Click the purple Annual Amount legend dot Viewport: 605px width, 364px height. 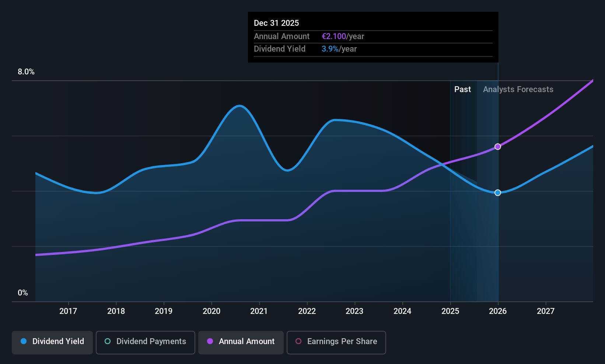(210, 341)
